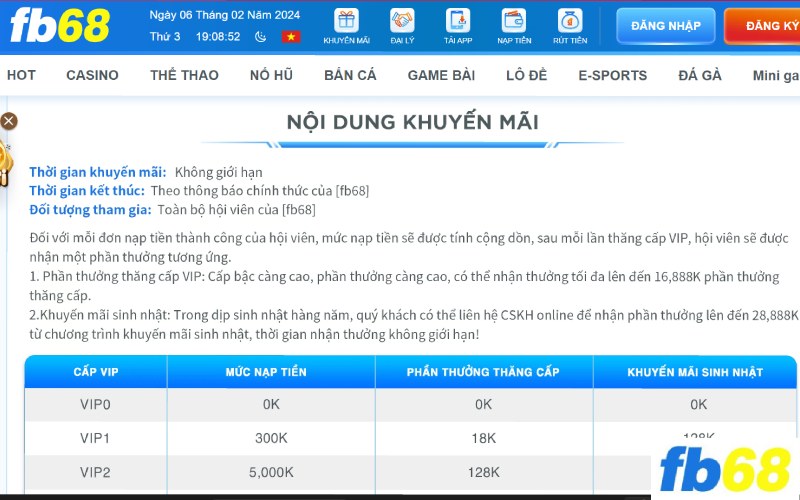
Task: Open the GAME BÀI menu
Action: click(441, 76)
